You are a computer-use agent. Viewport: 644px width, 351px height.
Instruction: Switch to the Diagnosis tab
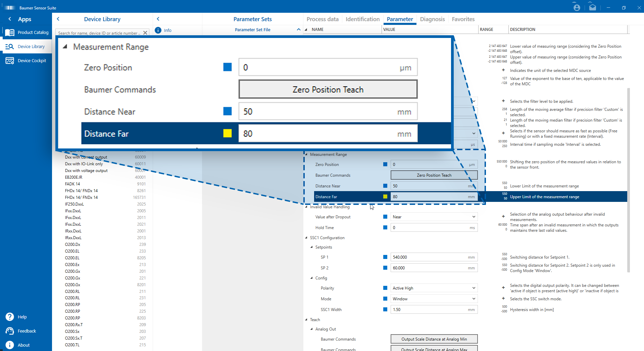(x=432, y=19)
